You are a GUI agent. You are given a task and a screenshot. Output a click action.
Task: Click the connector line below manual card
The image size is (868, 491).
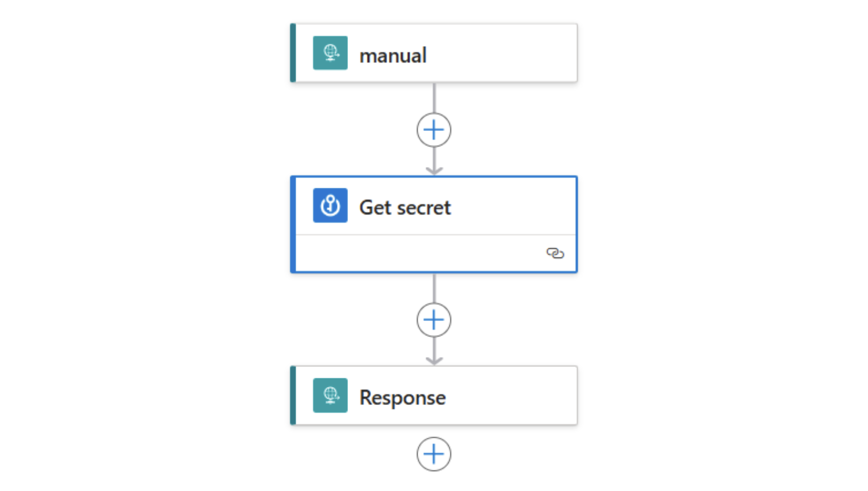[x=434, y=97]
